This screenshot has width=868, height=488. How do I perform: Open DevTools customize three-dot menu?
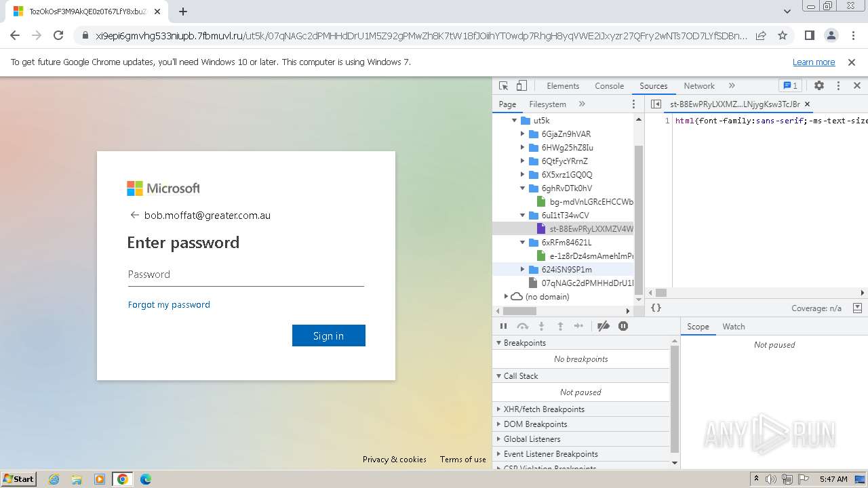[838, 86]
